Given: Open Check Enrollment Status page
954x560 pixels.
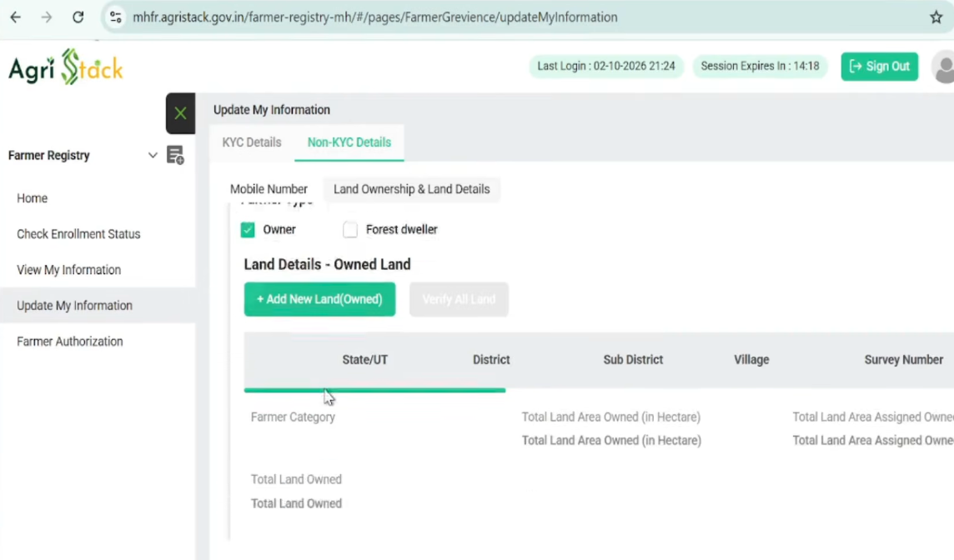Looking at the screenshot, I should pyautogui.click(x=78, y=234).
